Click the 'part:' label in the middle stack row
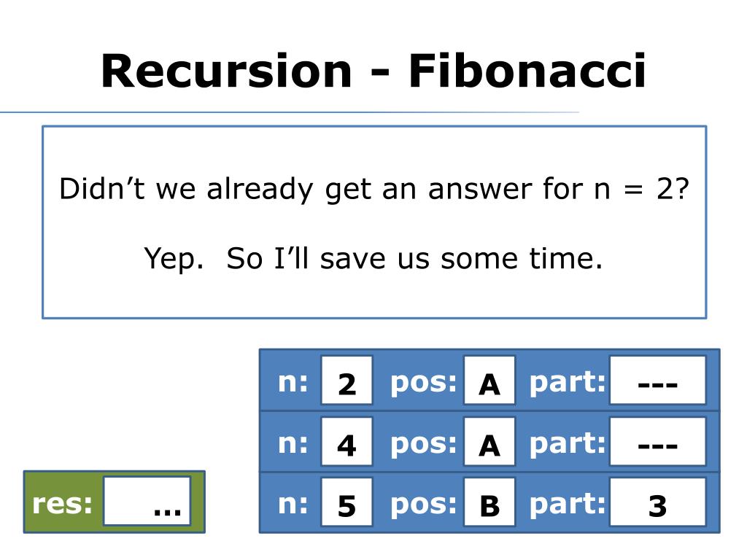Image resolution: width=747 pixels, height=560 pixels. [x=568, y=444]
